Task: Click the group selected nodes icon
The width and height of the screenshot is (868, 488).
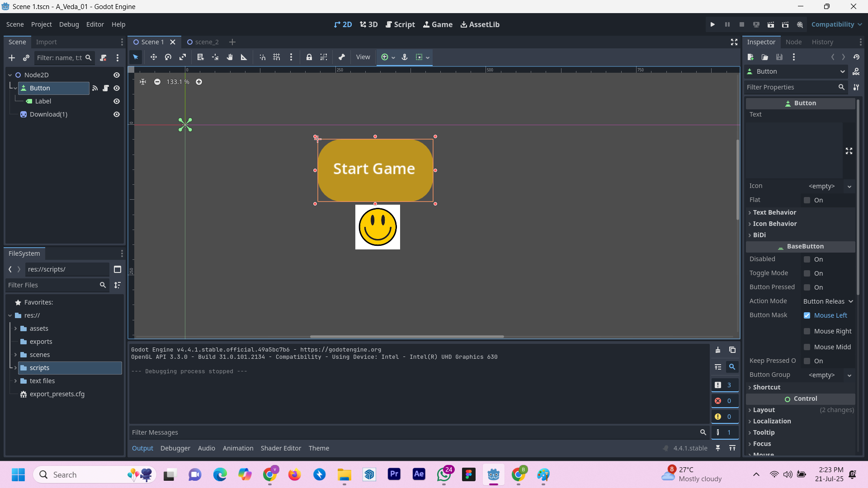Action: [x=324, y=57]
